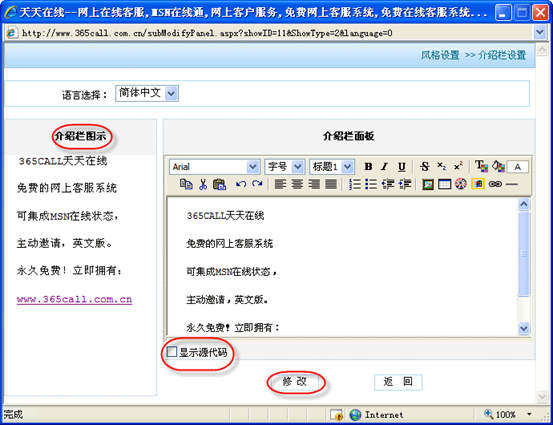Viewport: 553px width, 425px height.
Task: Click the 返回 button
Action: point(398,382)
